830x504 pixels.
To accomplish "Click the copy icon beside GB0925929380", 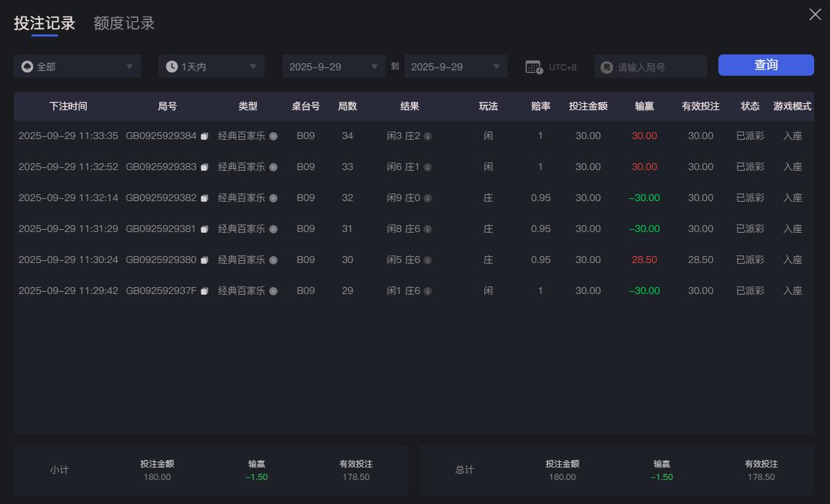I will pos(204,260).
